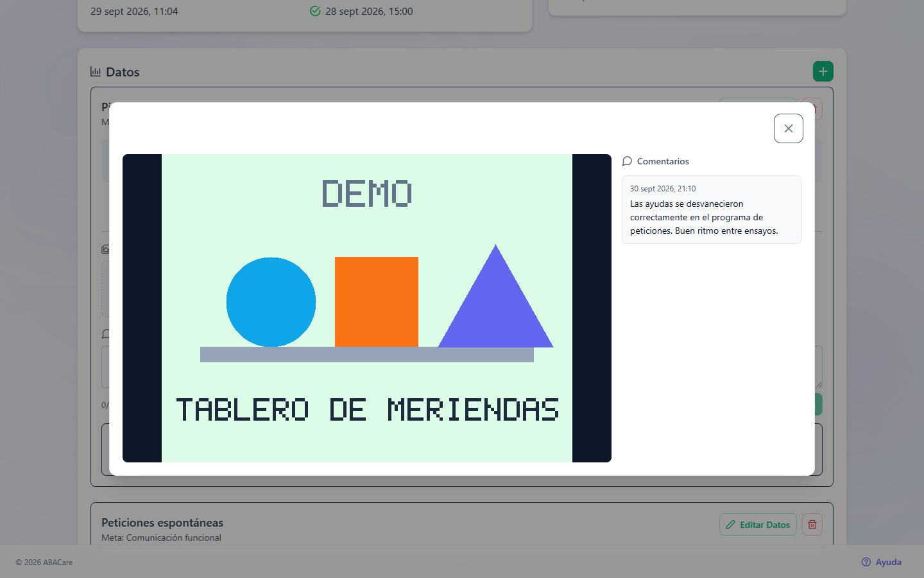Image resolution: width=924 pixels, height=578 pixels.
Task: Click Editar Datos for Peticiones espontáneas
Action: [758, 525]
